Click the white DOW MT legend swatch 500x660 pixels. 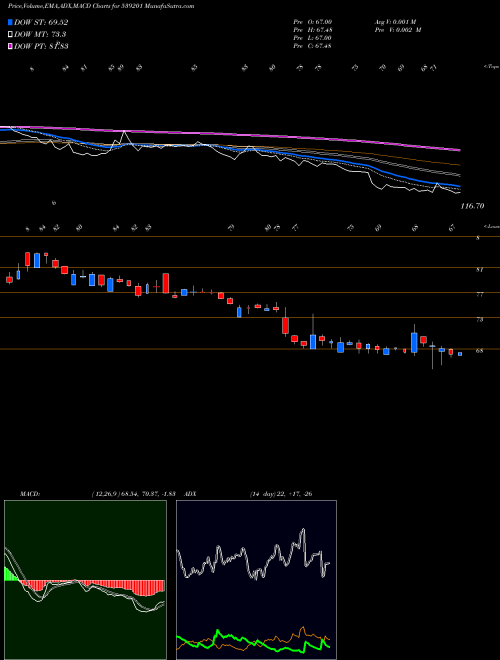coord(10,34)
